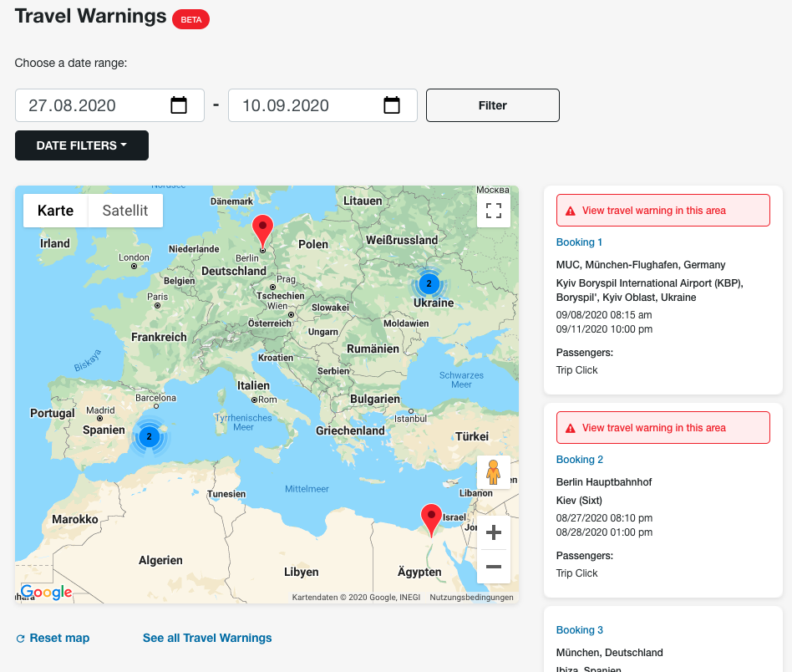Switch map to Karte view
The height and width of the screenshot is (672, 792).
(x=56, y=211)
